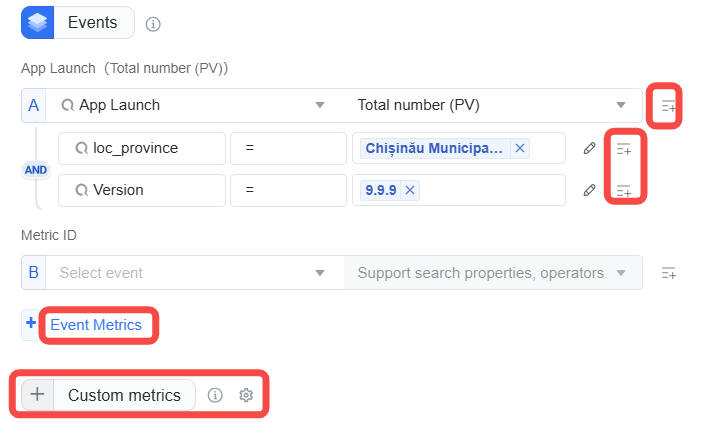Open the Select event dropdown
713x422 pixels.
(195, 272)
